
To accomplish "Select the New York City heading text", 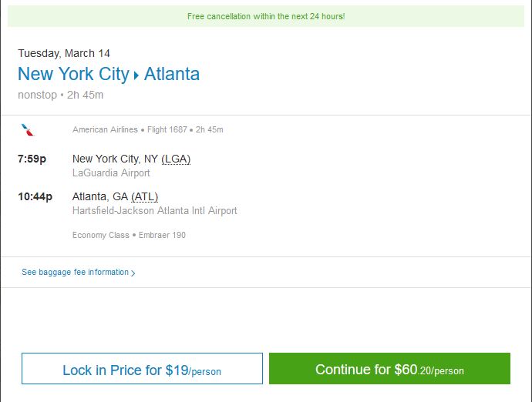I will (x=73, y=74).
